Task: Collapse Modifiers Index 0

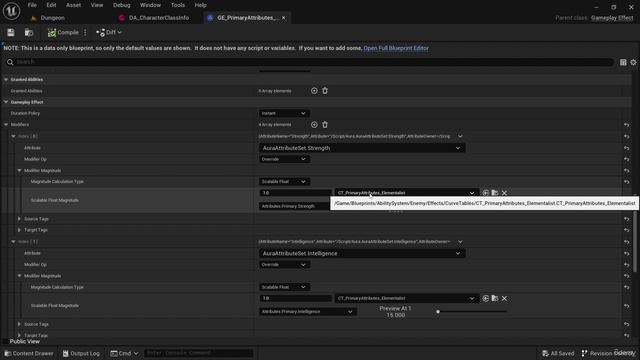Action: pyautogui.click(x=13, y=136)
